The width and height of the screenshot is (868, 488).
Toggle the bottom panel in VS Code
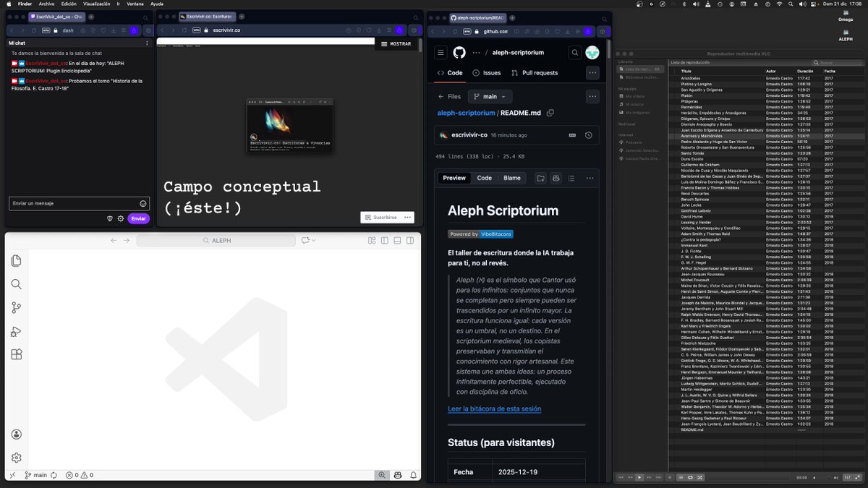tap(397, 241)
